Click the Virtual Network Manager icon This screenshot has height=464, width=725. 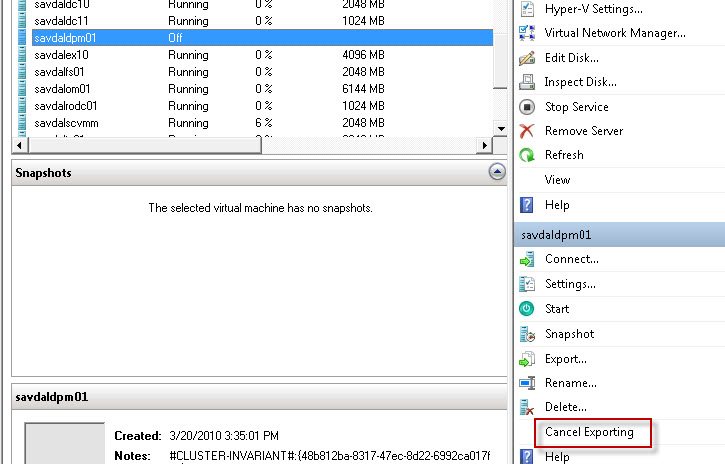point(527,33)
